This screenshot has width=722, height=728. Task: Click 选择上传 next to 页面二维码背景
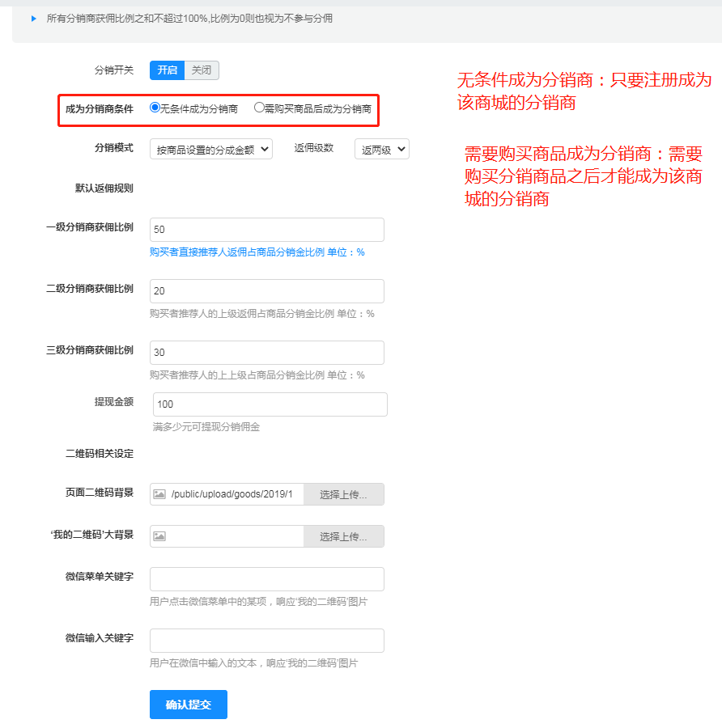[x=343, y=494]
